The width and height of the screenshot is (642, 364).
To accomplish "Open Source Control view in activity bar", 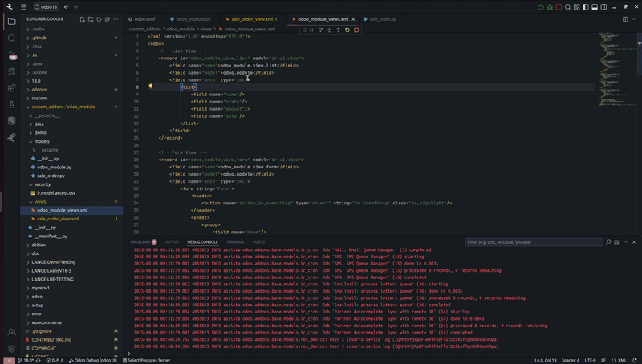I will 11,55.
